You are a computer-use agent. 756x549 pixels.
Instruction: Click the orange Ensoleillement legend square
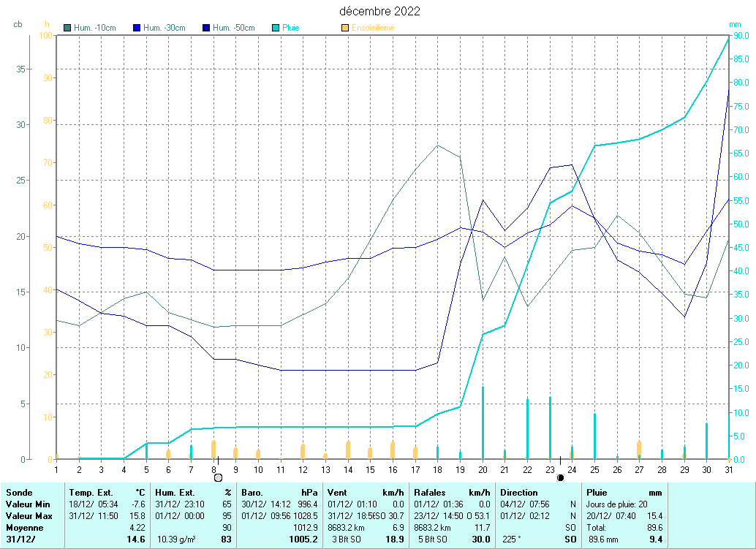345,28
